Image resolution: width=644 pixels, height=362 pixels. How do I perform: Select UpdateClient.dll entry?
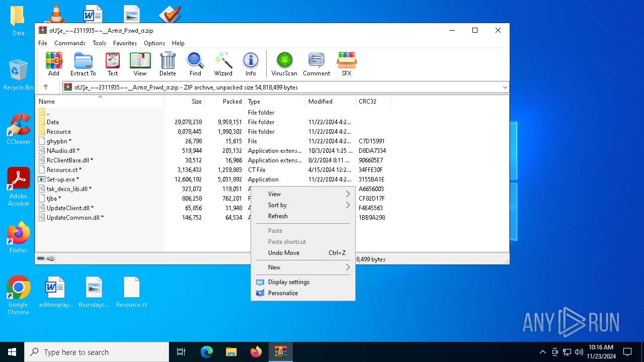(70, 208)
